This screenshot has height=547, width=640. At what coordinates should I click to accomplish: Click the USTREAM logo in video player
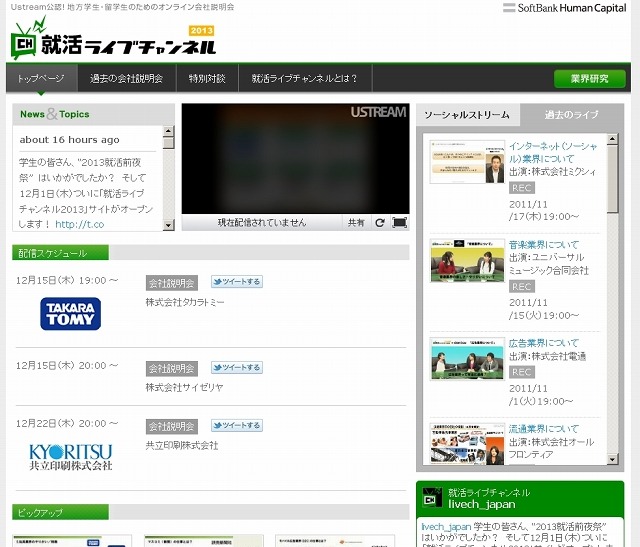[378, 112]
